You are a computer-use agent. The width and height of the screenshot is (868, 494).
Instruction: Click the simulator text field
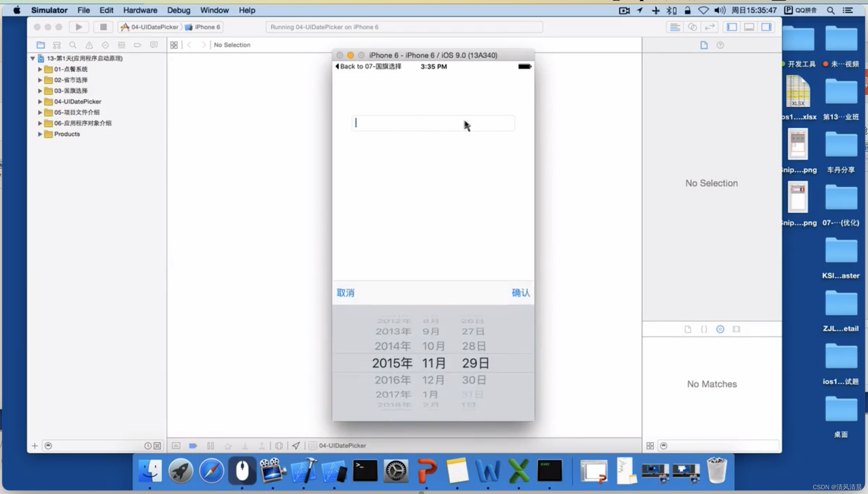click(433, 123)
